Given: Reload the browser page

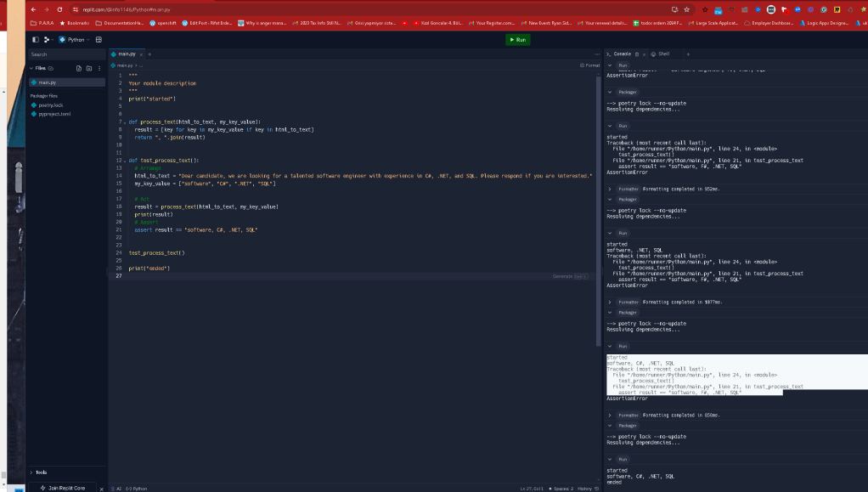Looking at the screenshot, I should [59, 9].
